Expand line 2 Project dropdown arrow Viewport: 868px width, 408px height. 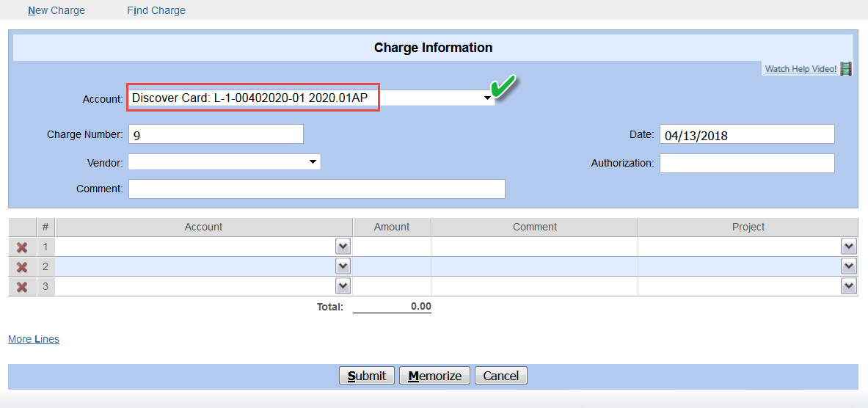pyautogui.click(x=849, y=267)
